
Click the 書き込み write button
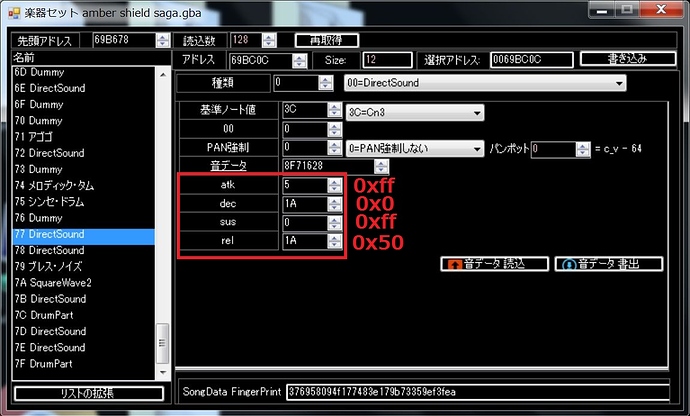click(x=628, y=59)
